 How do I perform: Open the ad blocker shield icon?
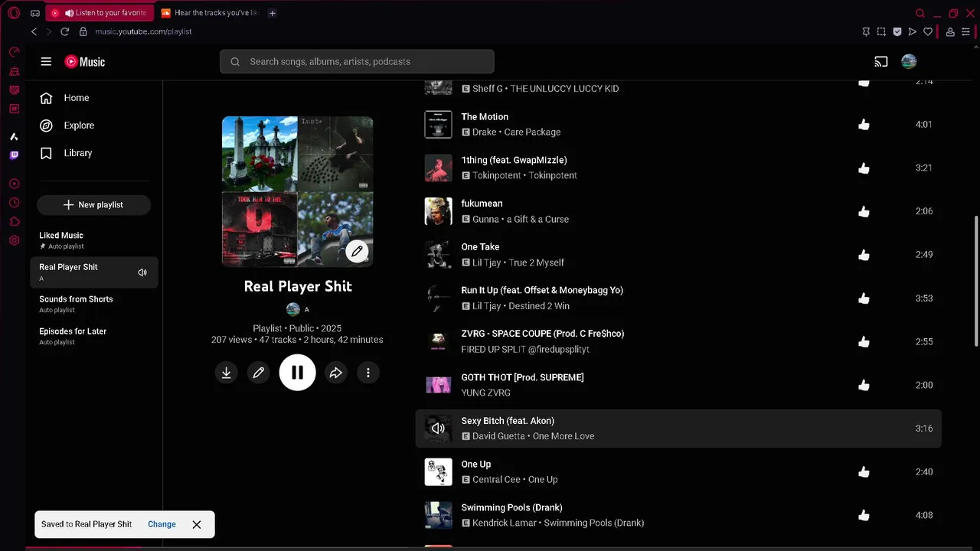click(x=897, y=31)
